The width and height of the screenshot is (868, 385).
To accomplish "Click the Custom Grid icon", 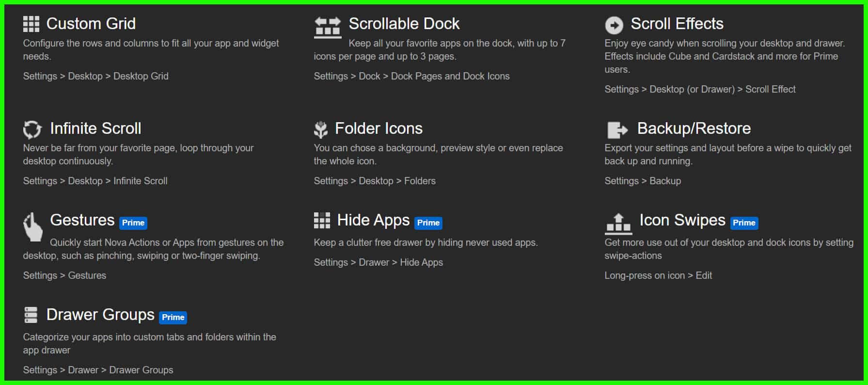I will (31, 24).
